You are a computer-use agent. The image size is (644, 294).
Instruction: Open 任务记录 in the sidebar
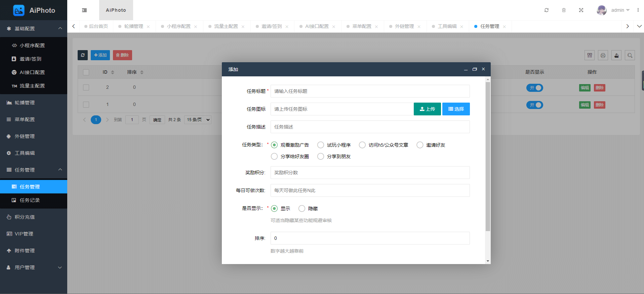point(34,200)
